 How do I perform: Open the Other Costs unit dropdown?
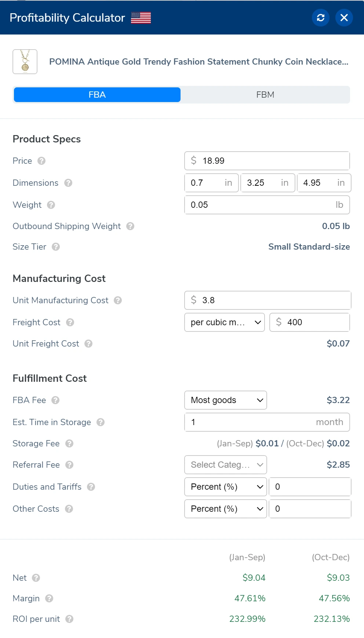[225, 509]
